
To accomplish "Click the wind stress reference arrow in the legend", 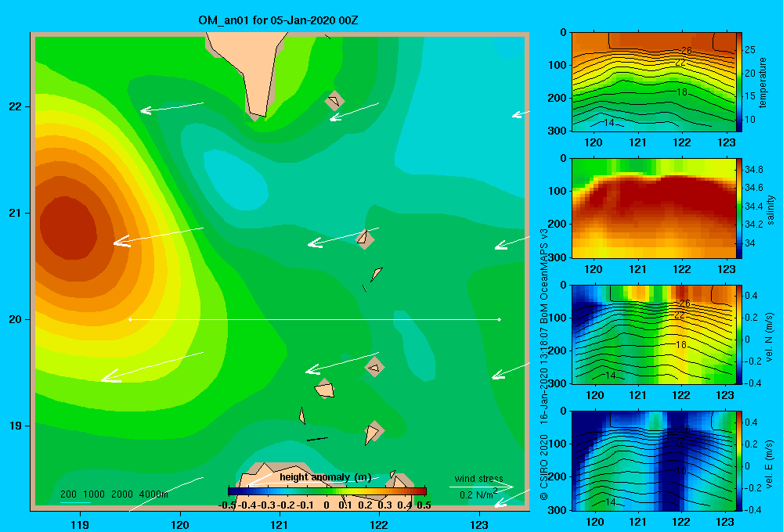I will tap(481, 486).
